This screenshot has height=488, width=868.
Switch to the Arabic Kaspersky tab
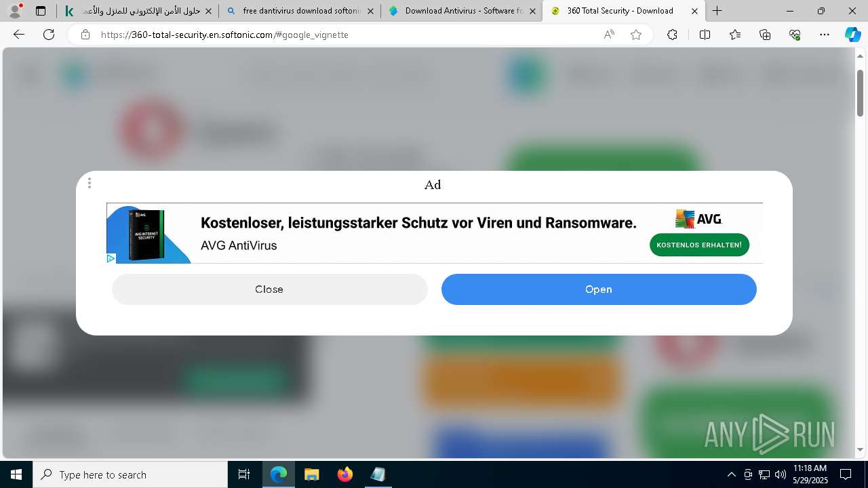[138, 11]
